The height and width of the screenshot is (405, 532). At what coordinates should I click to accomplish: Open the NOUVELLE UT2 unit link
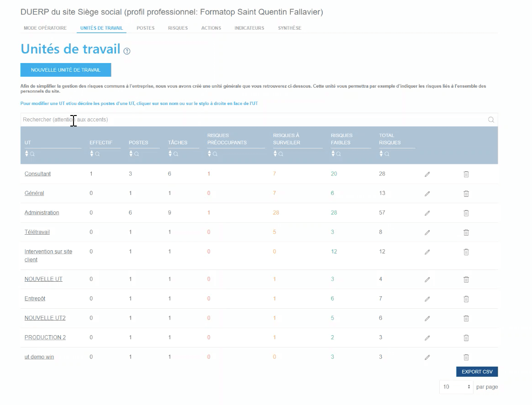coord(45,318)
